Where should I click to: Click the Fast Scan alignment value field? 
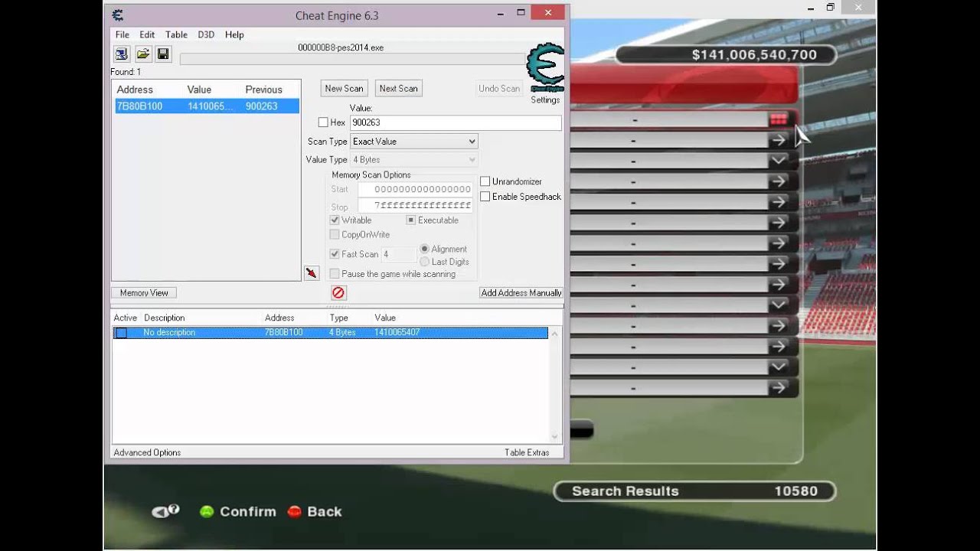[x=398, y=254]
